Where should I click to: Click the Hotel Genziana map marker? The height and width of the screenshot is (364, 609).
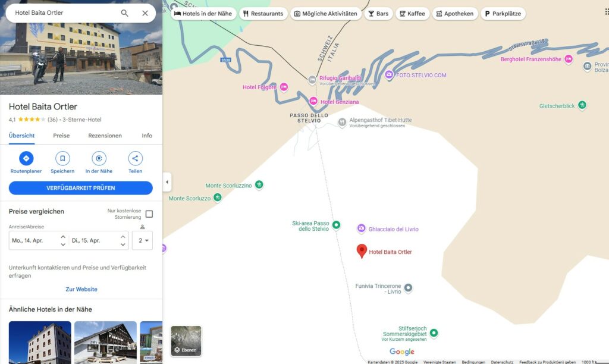313,101
